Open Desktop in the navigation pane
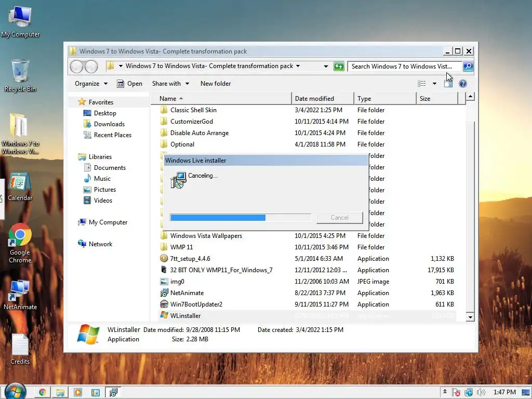The image size is (532, 399). [100, 113]
